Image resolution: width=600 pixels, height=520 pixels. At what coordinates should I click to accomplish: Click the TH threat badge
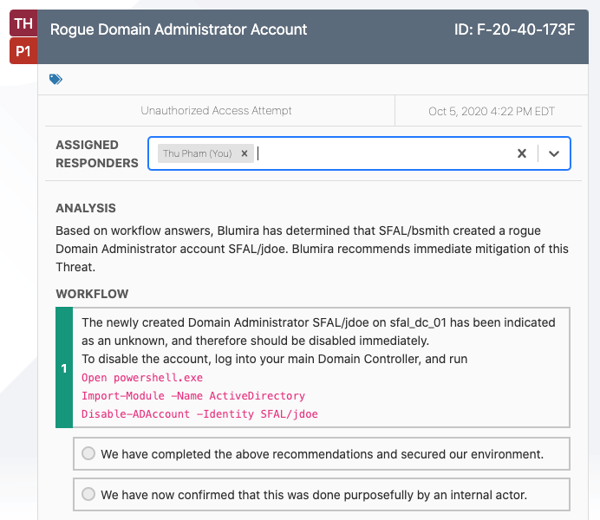(x=23, y=23)
